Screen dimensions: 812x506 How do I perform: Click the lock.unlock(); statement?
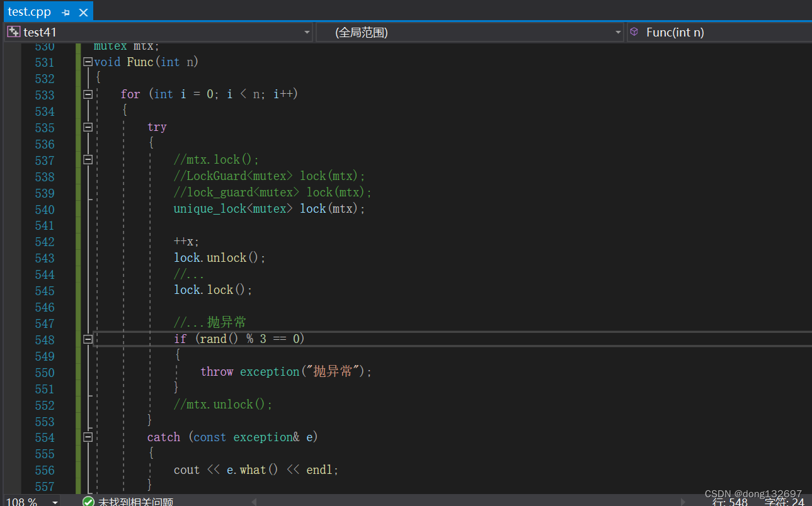(220, 257)
